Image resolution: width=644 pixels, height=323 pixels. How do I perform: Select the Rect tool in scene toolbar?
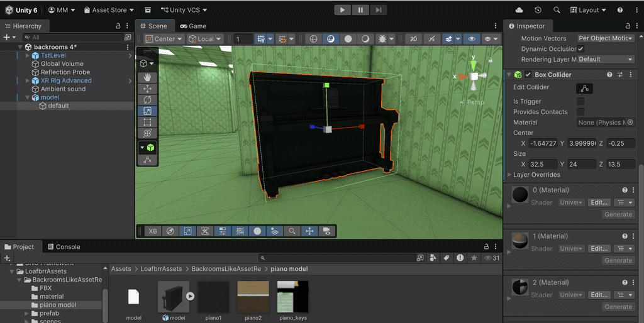tap(147, 122)
